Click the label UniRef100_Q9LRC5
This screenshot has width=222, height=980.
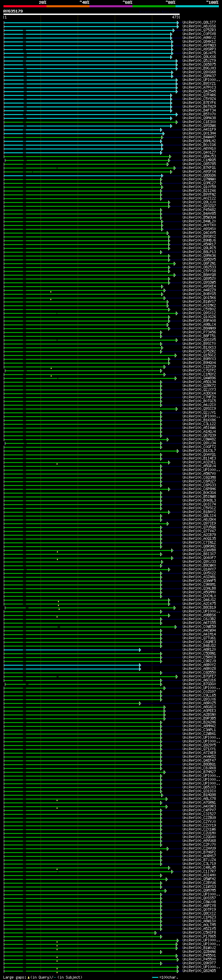coord(199,248)
